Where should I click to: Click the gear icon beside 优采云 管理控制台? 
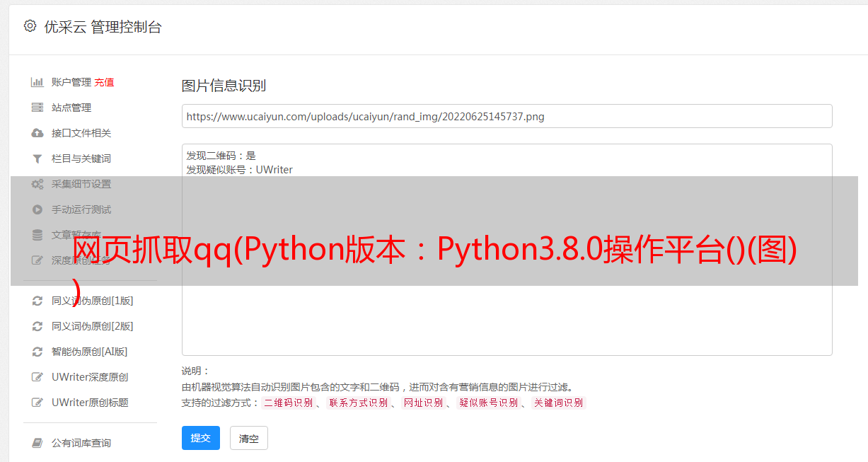(x=30, y=26)
